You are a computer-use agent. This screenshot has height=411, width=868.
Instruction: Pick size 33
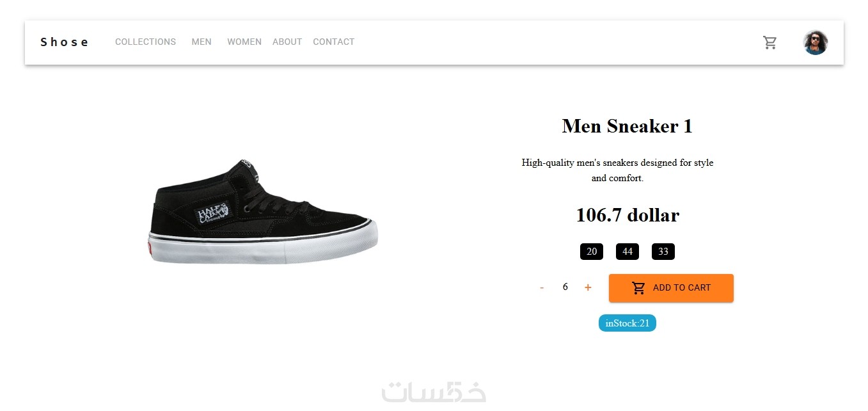click(663, 252)
